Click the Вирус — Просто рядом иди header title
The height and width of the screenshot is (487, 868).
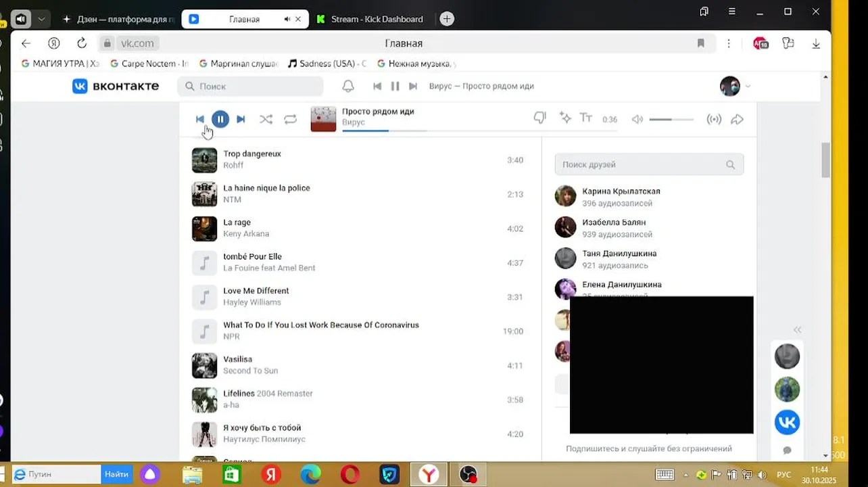[x=481, y=86]
